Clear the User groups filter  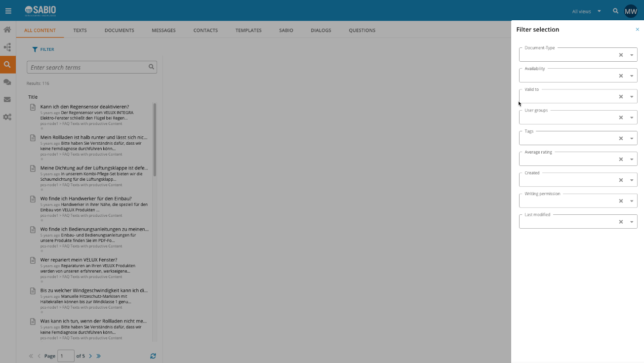[x=621, y=118]
